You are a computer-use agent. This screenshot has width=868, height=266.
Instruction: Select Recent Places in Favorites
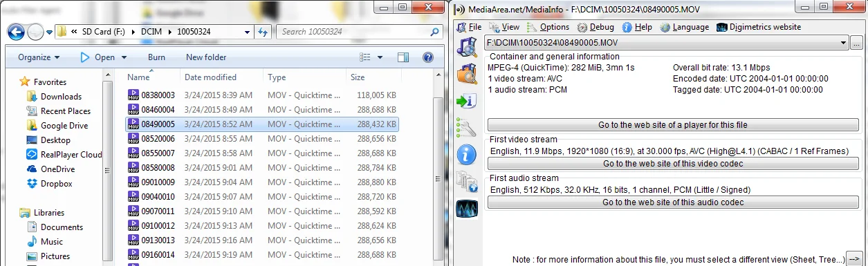(x=66, y=111)
